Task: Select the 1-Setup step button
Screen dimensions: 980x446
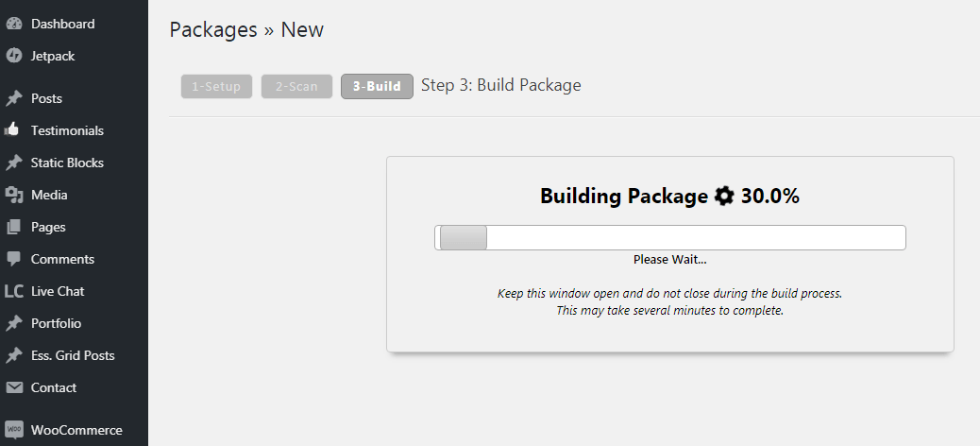Action: [216, 86]
